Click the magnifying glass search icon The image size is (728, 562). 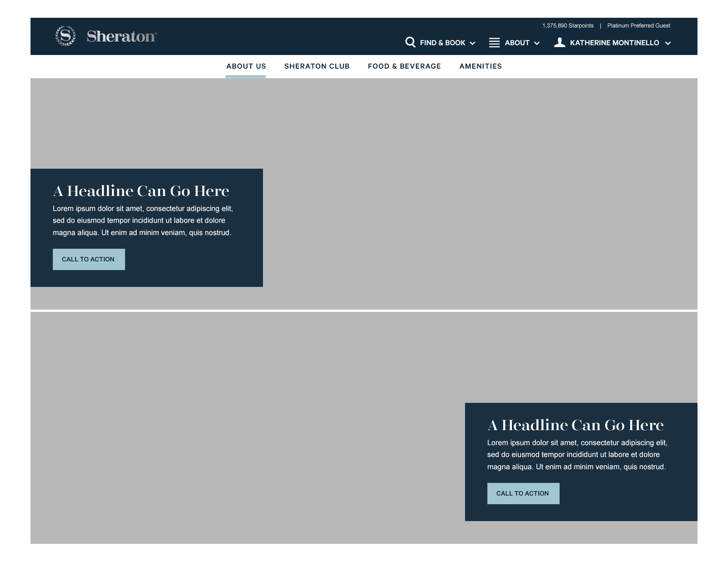coord(410,42)
